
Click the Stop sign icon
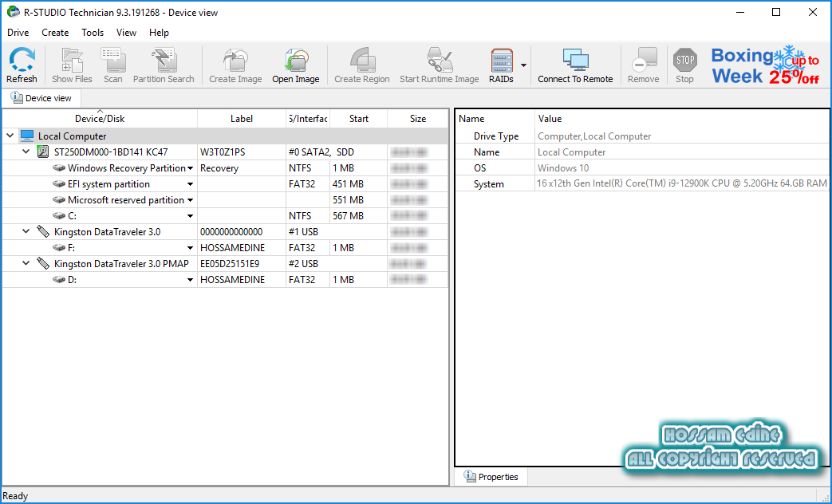[x=684, y=60]
